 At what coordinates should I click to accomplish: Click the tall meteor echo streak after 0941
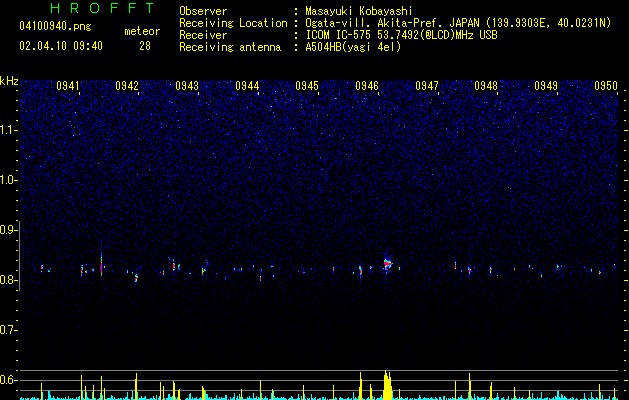pos(101,262)
